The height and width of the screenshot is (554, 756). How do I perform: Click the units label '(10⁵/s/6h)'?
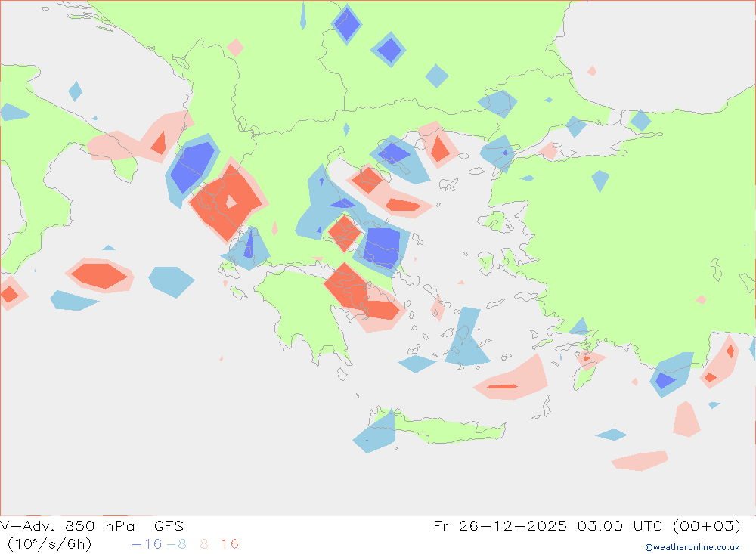click(49, 544)
